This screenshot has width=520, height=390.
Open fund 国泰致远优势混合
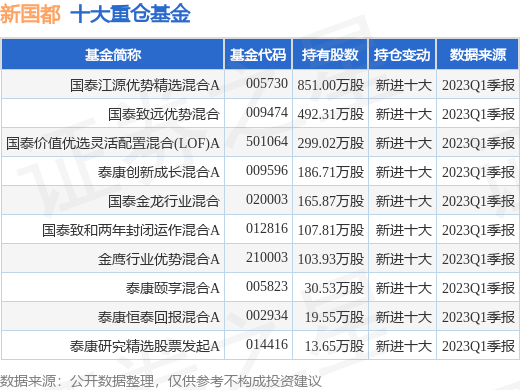[x=164, y=114]
